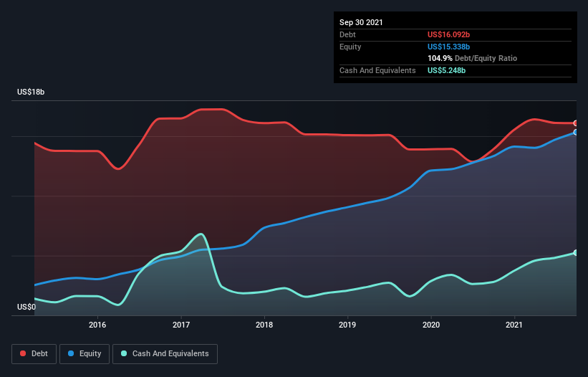
Task: Click the US$0 y-axis label
Action: tap(26, 307)
